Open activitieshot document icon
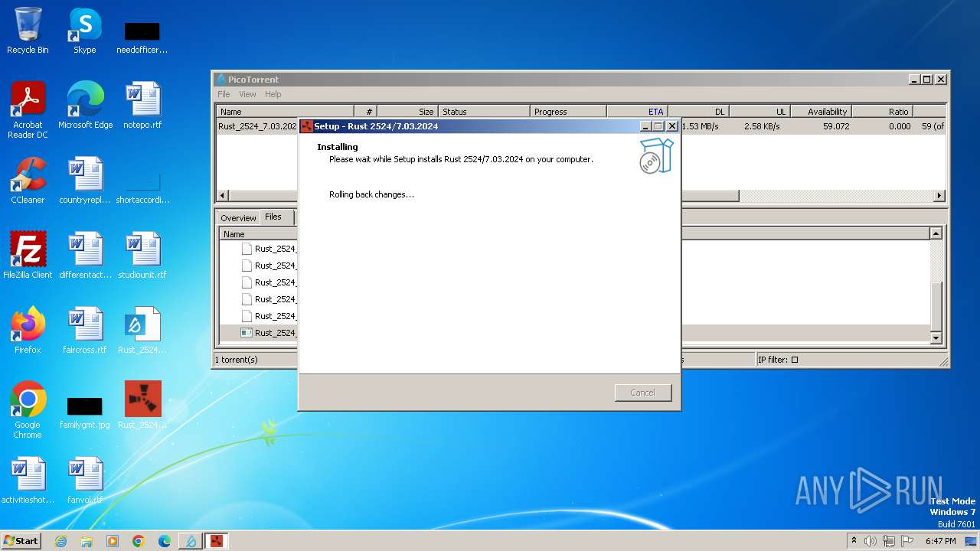Screen dimensions: 980x551 point(28,481)
